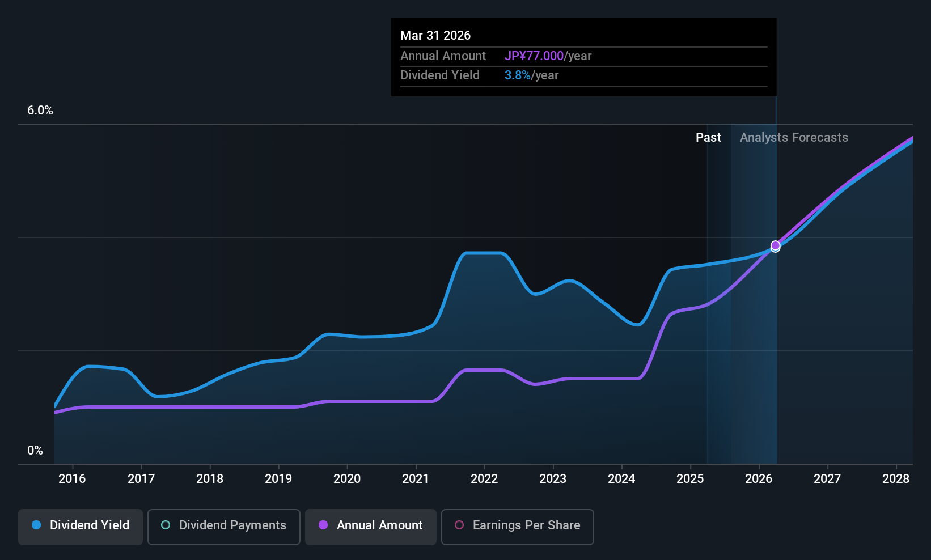Click the tooltip date 'Mar 31 2026'
Image resolution: width=931 pixels, height=560 pixels.
tap(435, 36)
